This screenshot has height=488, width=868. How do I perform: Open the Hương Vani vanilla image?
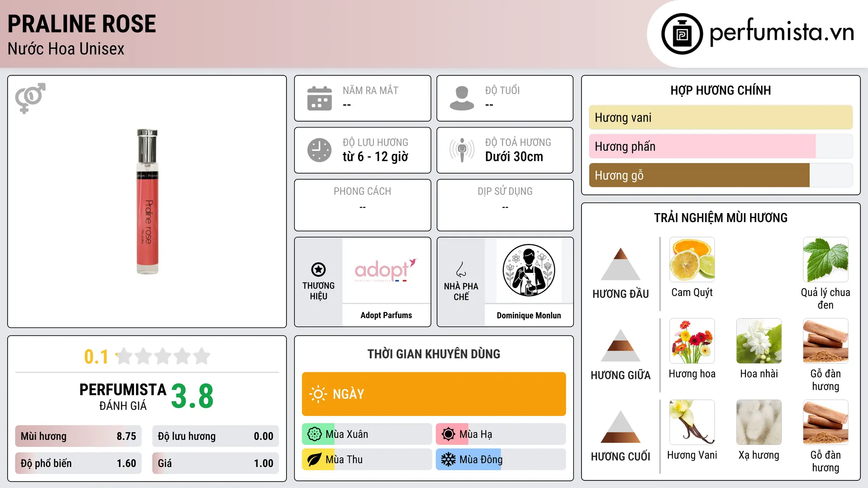click(x=692, y=422)
